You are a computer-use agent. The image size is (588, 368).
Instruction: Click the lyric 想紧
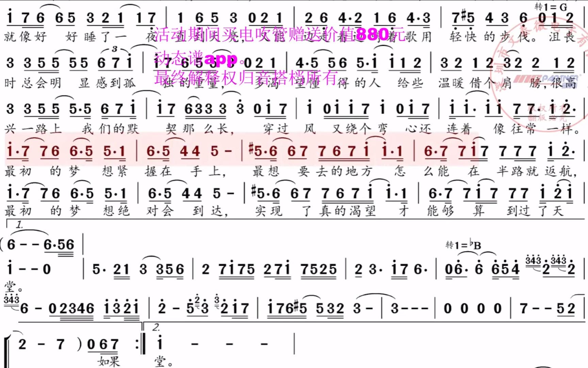click(115, 171)
